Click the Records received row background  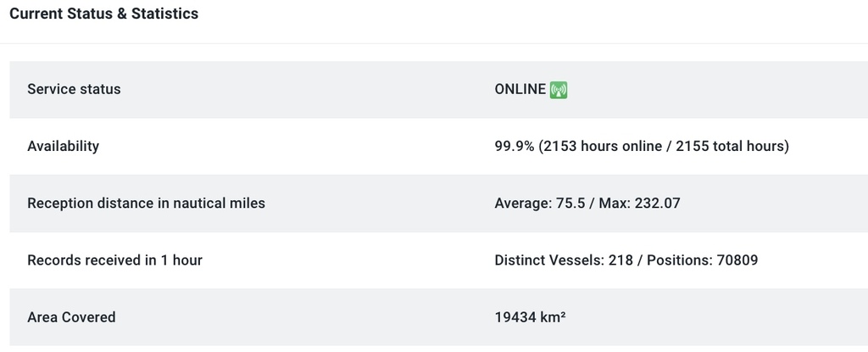pyautogui.click(x=438, y=260)
